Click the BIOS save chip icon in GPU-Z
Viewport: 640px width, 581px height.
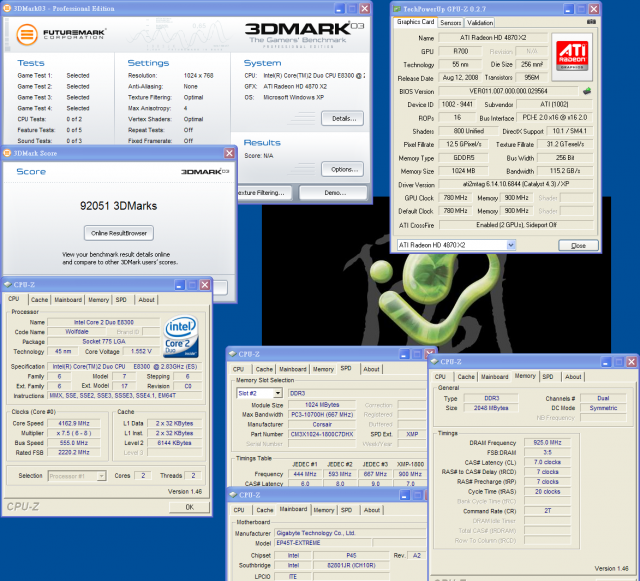click(x=587, y=91)
